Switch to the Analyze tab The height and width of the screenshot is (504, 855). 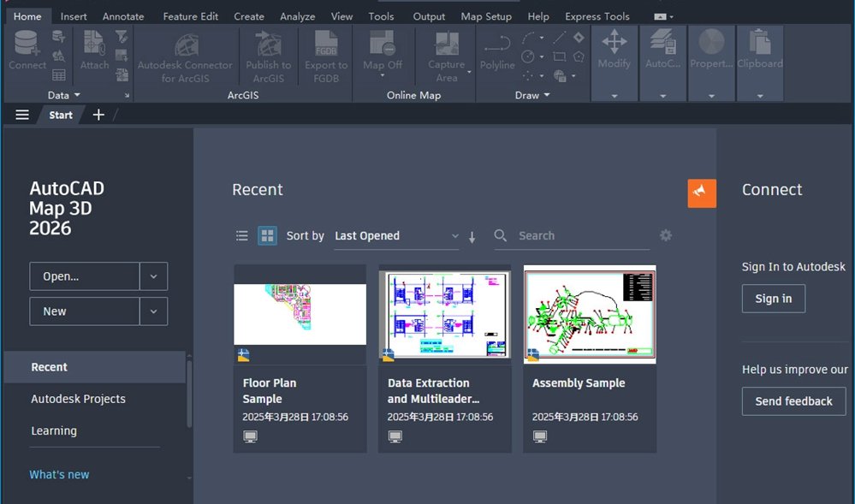pos(297,16)
